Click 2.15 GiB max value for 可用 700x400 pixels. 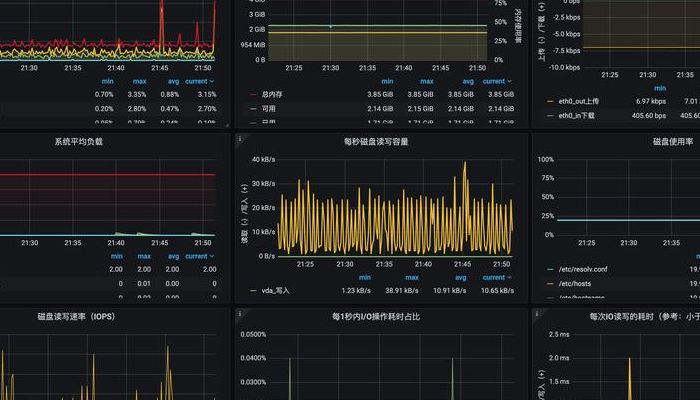click(420, 108)
